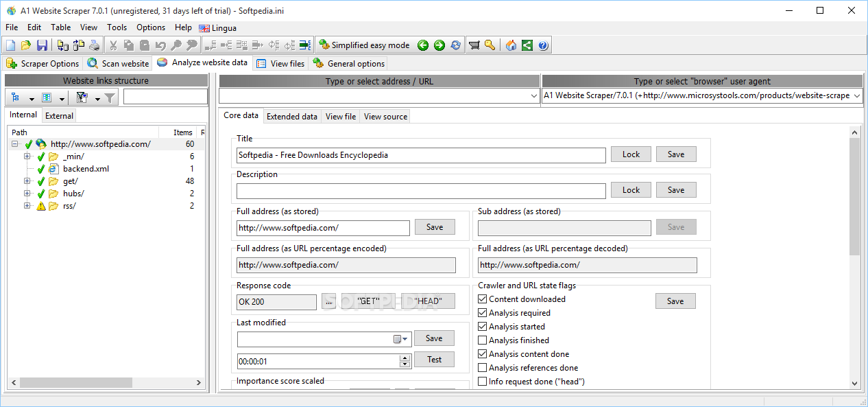
Task: Click the Cut scissors icon
Action: tap(112, 45)
